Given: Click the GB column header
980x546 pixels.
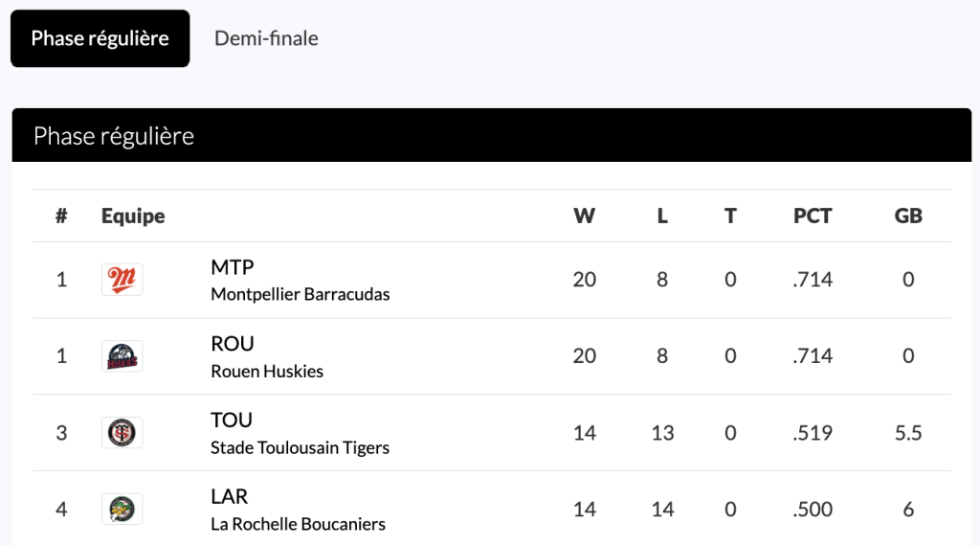Looking at the screenshot, I should tap(908, 216).
